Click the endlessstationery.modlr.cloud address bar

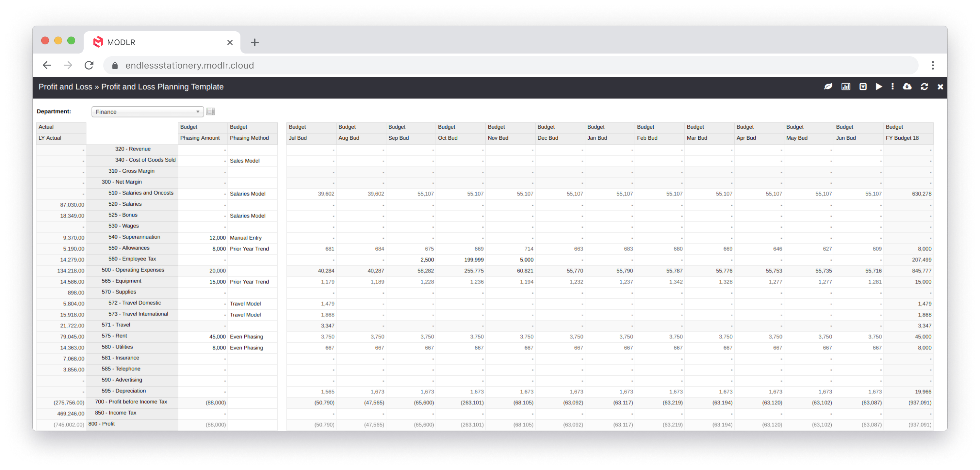[x=190, y=65]
